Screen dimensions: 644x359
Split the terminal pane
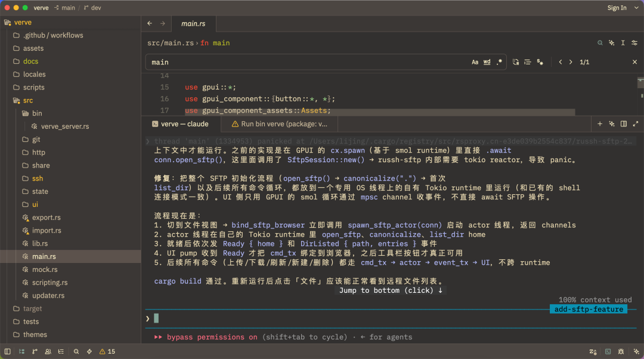point(624,123)
